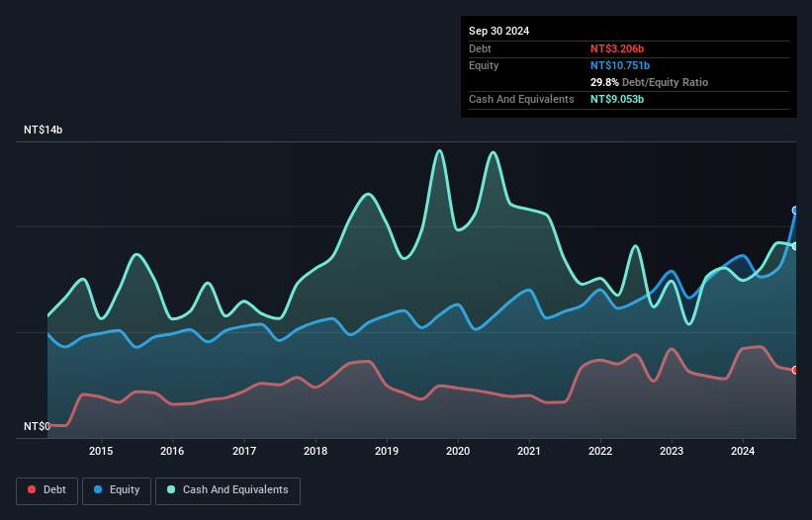
Task: Click the blue Equity endpoint marker
Action: 795,210
